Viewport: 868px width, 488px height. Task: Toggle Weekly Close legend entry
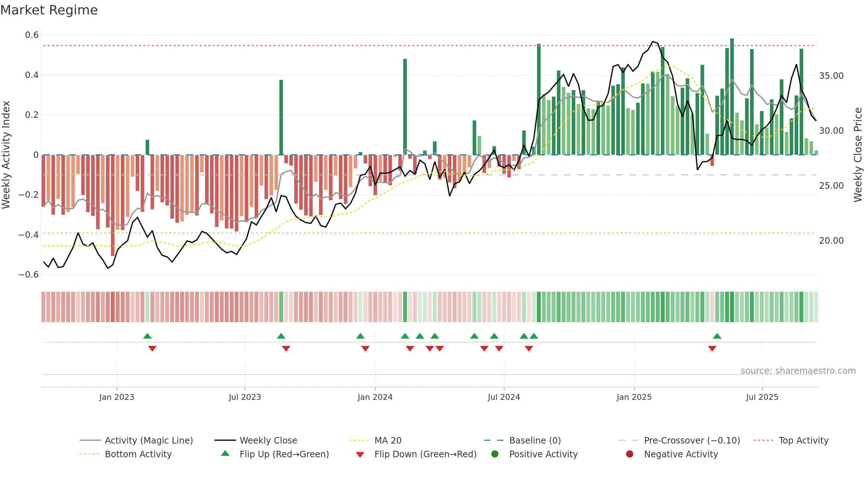[256, 440]
